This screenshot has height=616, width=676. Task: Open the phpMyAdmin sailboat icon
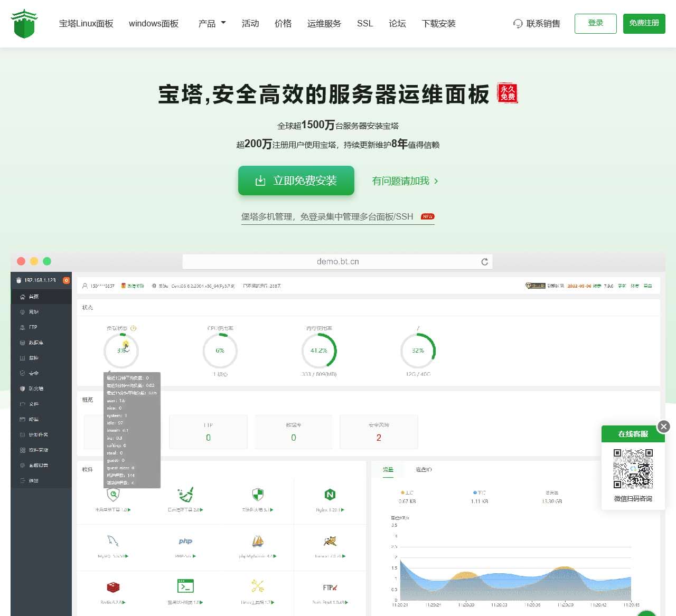point(258,541)
